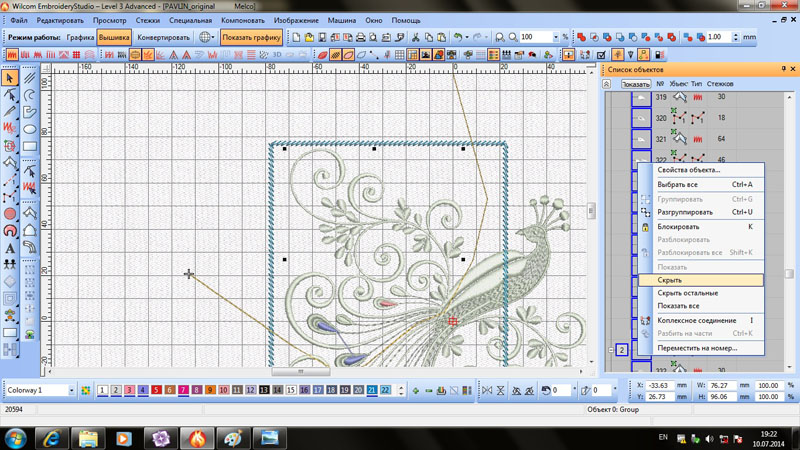Open the zoom percentage dropdown
800x450 pixels.
tap(553, 37)
